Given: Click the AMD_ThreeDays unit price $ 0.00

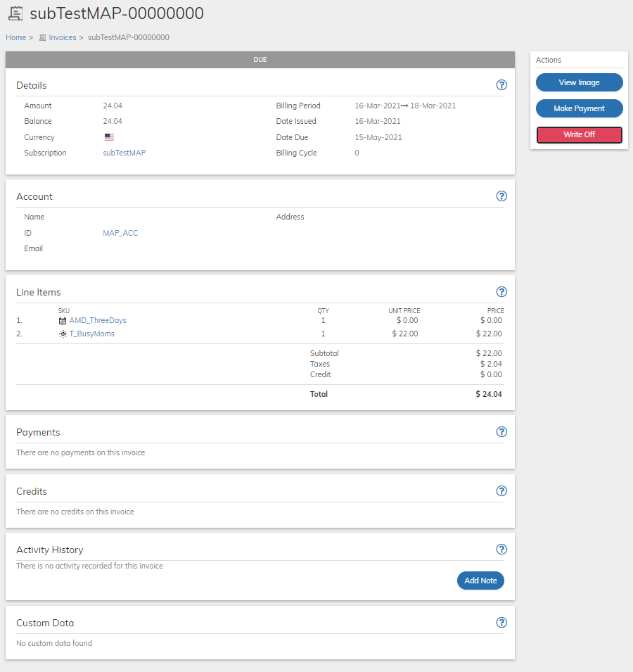Looking at the screenshot, I should (x=407, y=321).
